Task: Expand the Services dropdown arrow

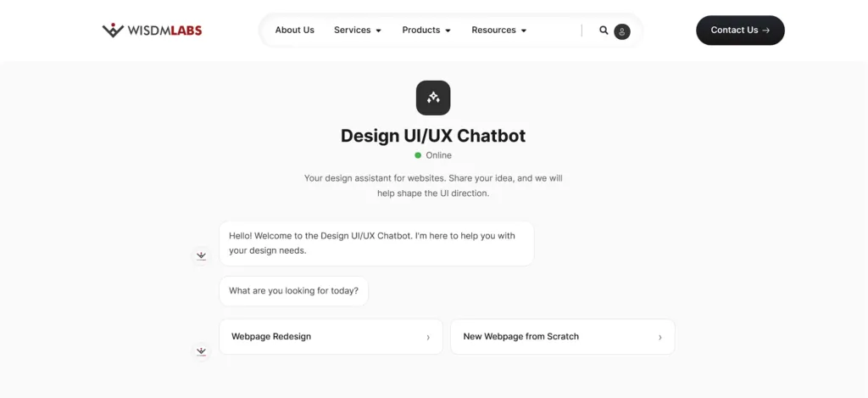Action: click(x=379, y=31)
